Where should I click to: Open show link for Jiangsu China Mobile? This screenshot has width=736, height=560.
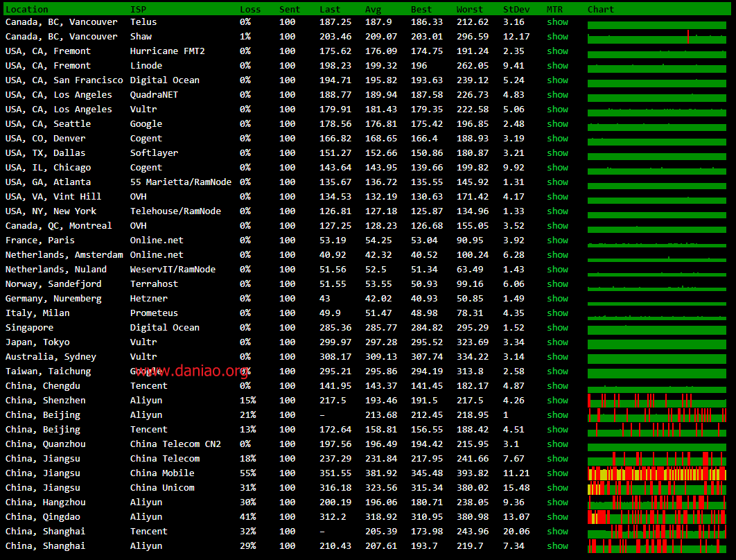[x=557, y=473]
